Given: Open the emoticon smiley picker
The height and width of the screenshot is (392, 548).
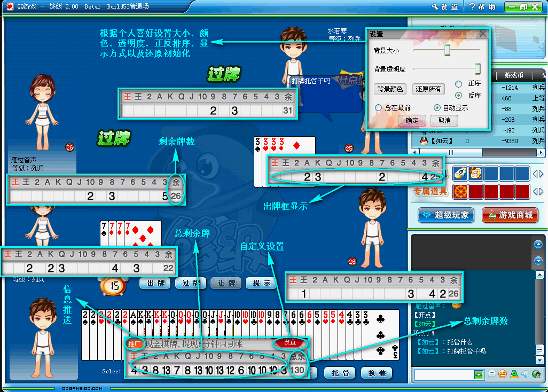Looking at the screenshot, I should tap(503, 374).
